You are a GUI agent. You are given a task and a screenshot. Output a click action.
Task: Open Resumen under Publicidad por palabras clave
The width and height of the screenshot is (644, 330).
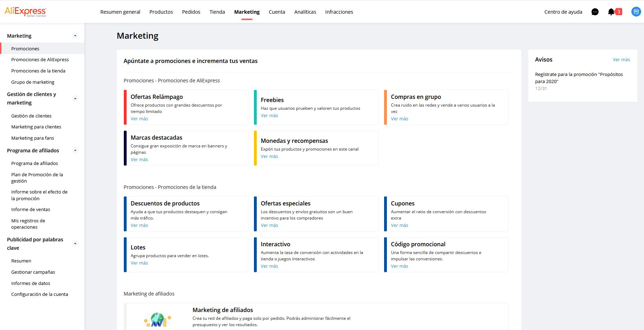21,261
